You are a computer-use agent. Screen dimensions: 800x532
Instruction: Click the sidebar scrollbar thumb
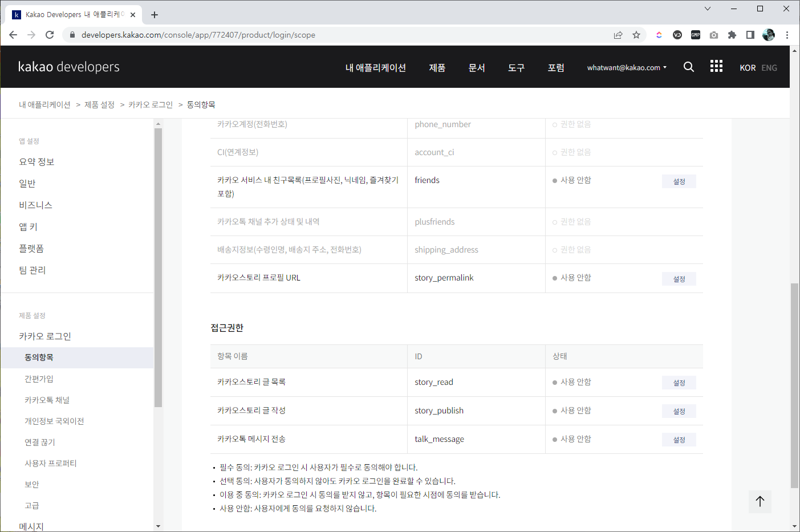click(158, 267)
